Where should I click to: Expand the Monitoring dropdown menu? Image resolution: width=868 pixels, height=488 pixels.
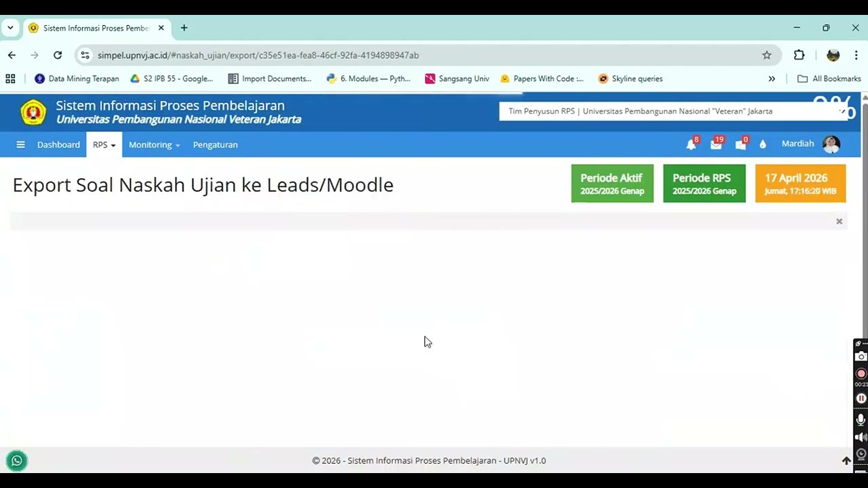point(154,144)
